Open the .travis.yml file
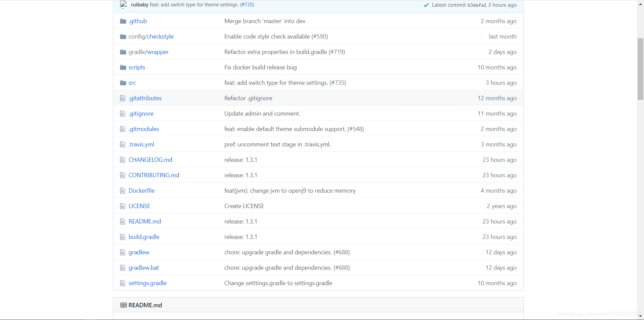Viewport: 644px width, 320px height. click(x=141, y=144)
